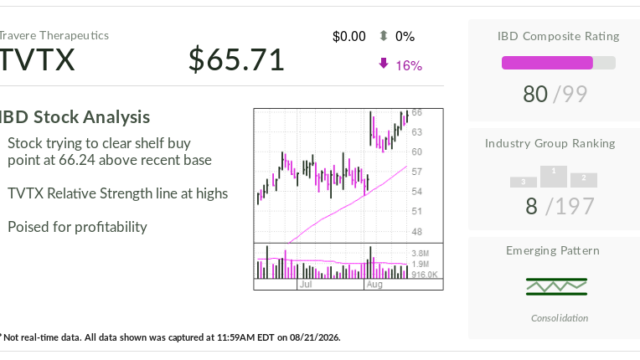This screenshot has height=360, width=640.
Task: Click the IBD Stock Analysis heading
Action: [x=75, y=117]
